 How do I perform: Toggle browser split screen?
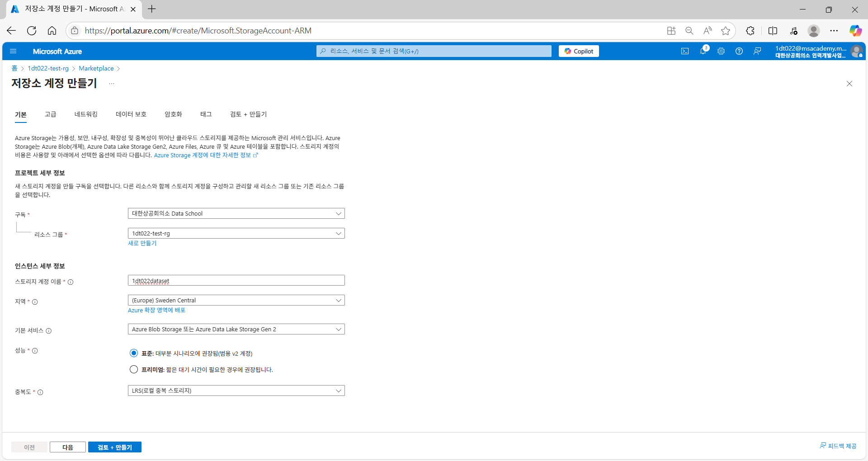pyautogui.click(x=773, y=31)
